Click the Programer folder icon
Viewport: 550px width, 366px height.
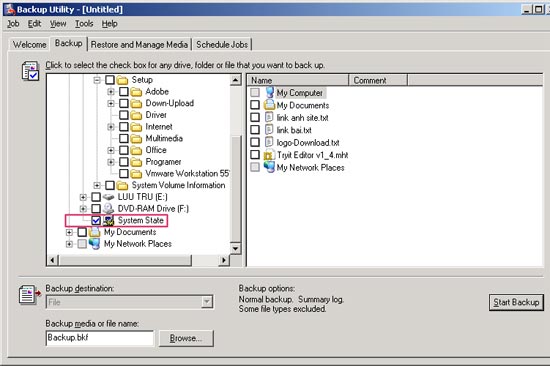tap(136, 162)
